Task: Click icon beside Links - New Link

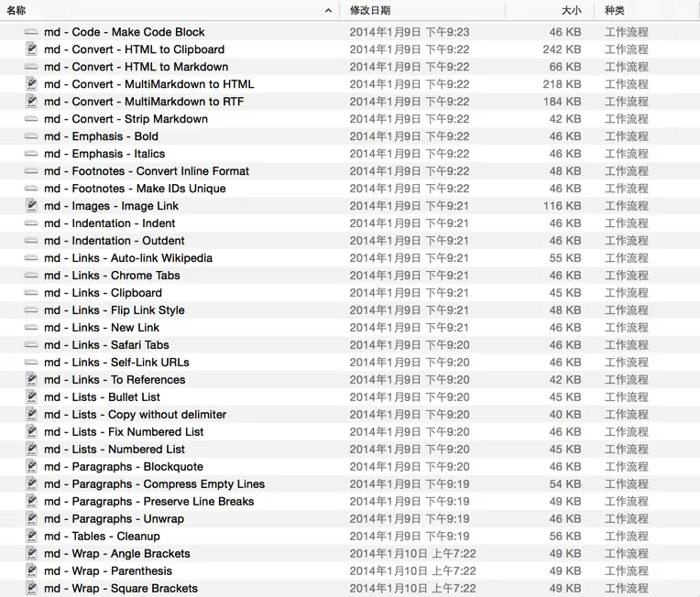Action: [x=31, y=328]
